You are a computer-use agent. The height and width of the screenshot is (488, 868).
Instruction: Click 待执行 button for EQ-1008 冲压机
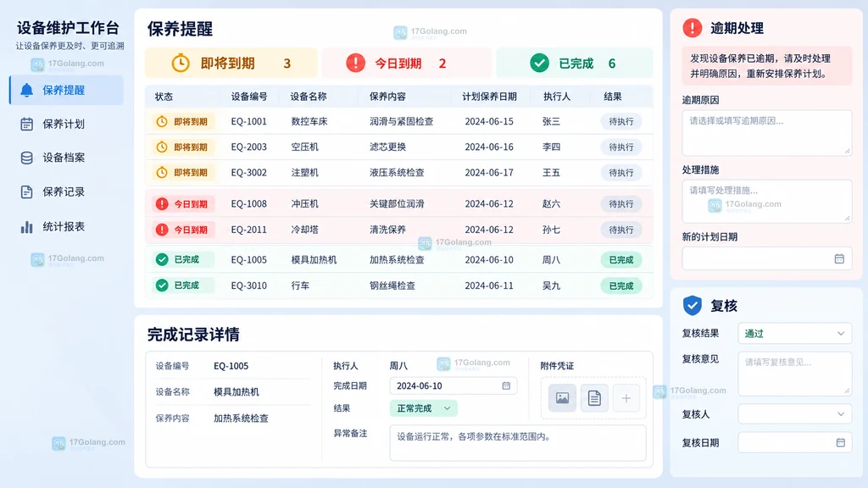pyautogui.click(x=621, y=203)
